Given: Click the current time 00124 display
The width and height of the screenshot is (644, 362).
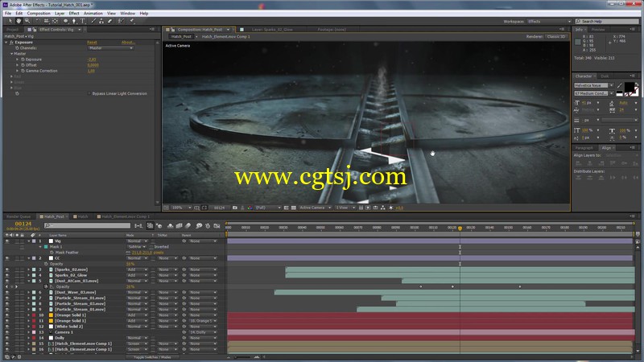Looking at the screenshot, I should [23, 224].
